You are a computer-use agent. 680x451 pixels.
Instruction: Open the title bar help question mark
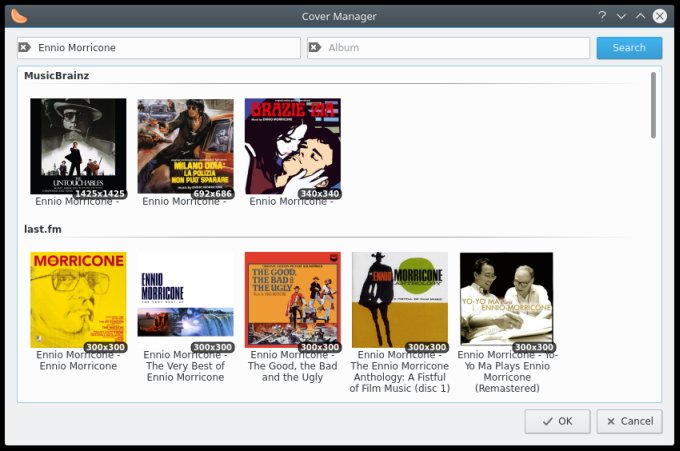point(602,16)
